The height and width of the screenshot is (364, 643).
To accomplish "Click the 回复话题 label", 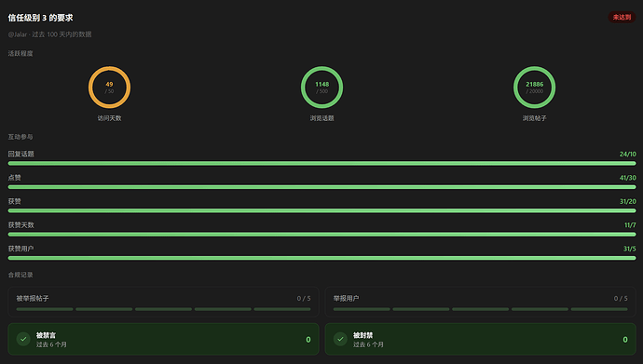I will [21, 154].
